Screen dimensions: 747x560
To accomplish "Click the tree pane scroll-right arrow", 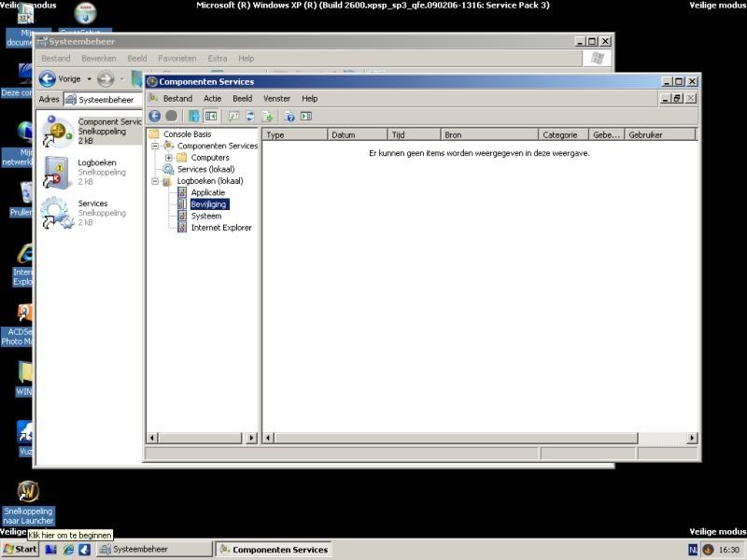I will click(x=252, y=438).
